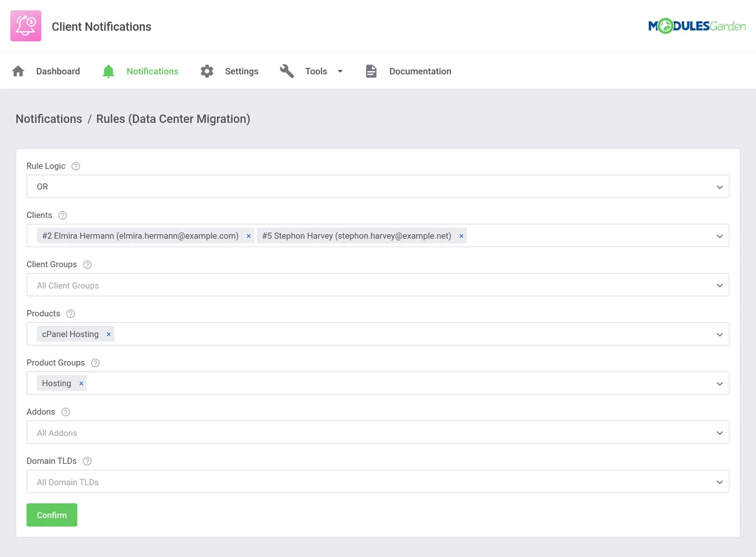Click the green Notifications bell icon
Screen dimensions: 756x557
(109, 71)
